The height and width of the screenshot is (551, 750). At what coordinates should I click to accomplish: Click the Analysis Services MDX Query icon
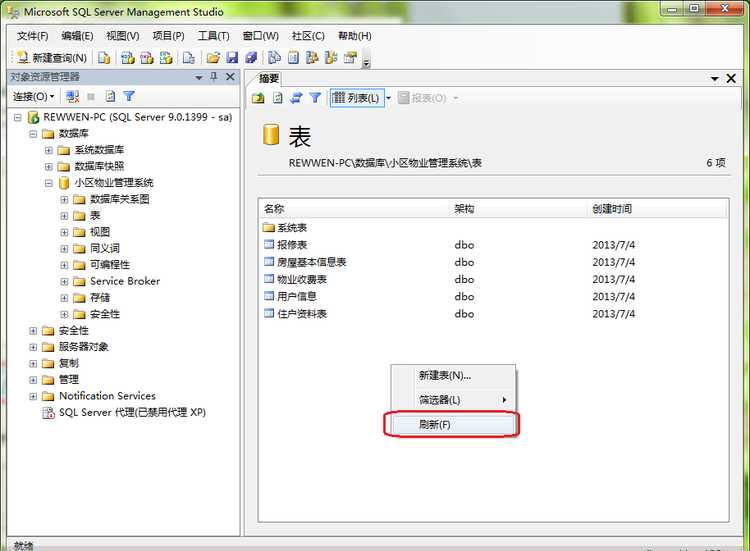coord(128,58)
